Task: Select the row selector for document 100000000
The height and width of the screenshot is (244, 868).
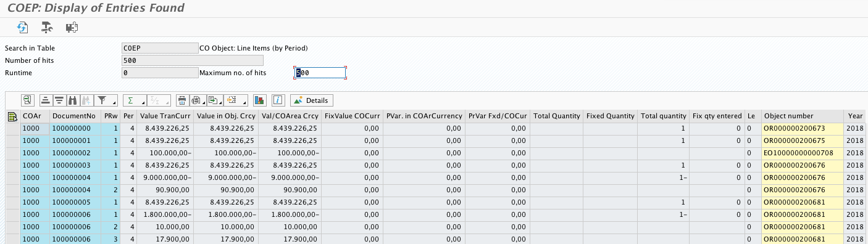Action: 12,128
